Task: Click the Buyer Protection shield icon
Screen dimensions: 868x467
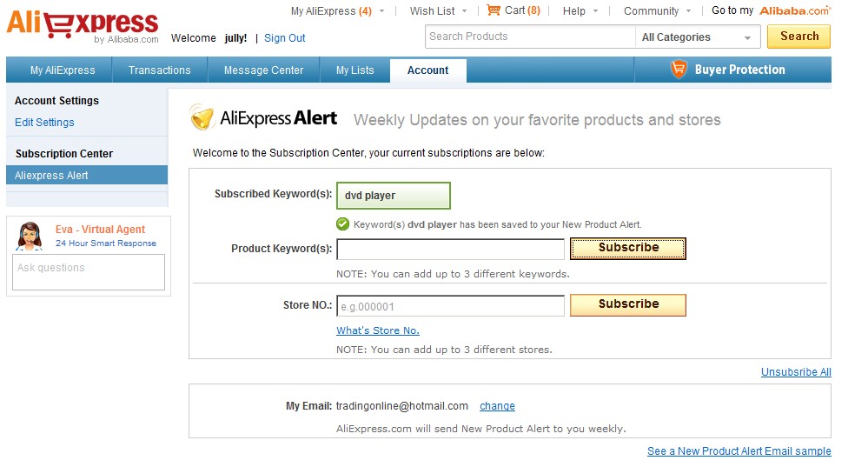Action: [679, 70]
